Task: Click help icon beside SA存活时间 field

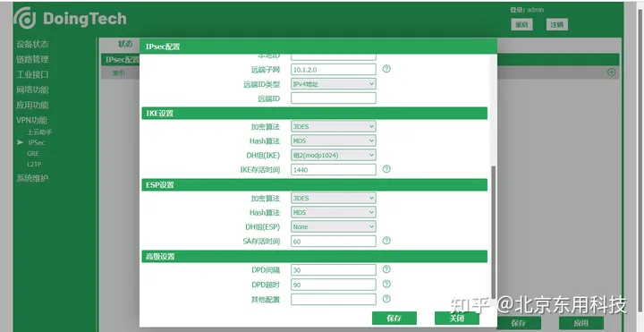Action: 386,241
